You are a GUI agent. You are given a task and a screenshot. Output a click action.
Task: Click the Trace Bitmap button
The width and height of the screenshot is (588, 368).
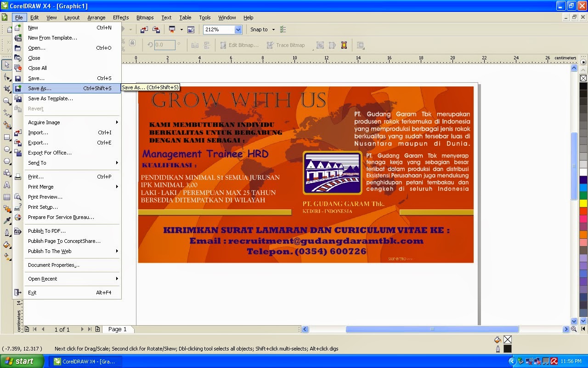pos(286,45)
